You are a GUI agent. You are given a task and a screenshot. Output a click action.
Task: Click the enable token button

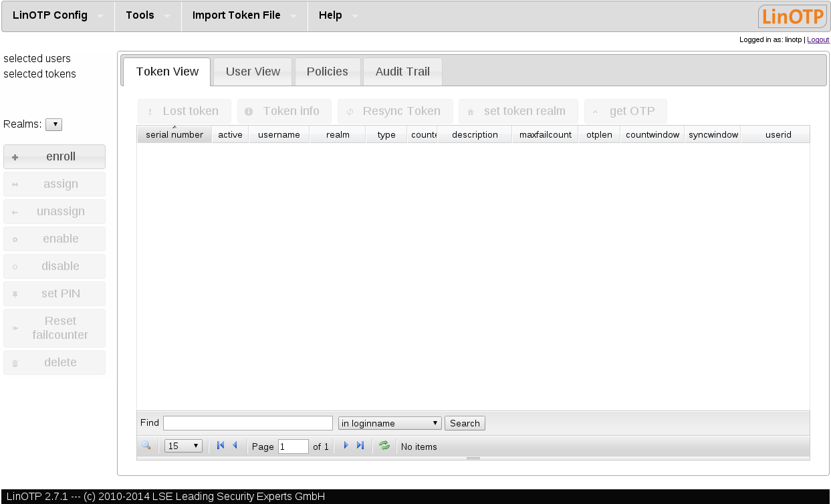click(x=54, y=239)
